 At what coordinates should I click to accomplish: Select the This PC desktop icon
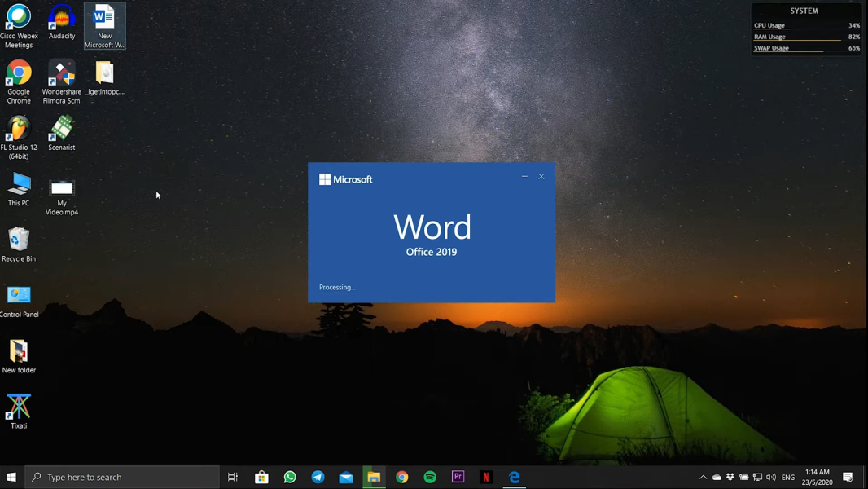point(19,189)
